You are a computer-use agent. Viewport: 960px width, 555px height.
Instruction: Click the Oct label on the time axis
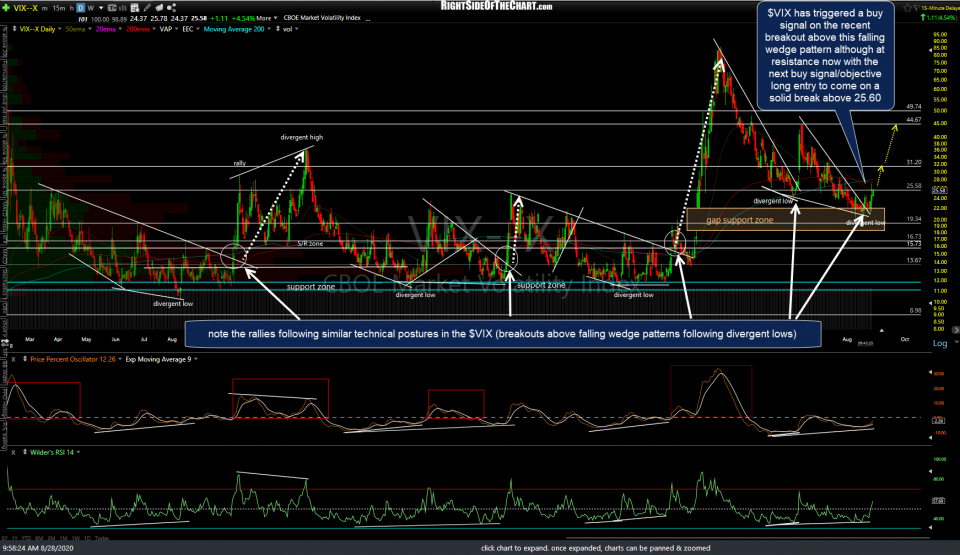click(905, 339)
